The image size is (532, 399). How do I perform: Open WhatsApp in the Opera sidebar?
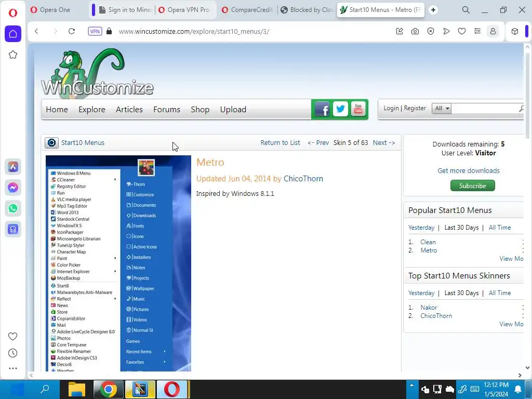point(13,208)
